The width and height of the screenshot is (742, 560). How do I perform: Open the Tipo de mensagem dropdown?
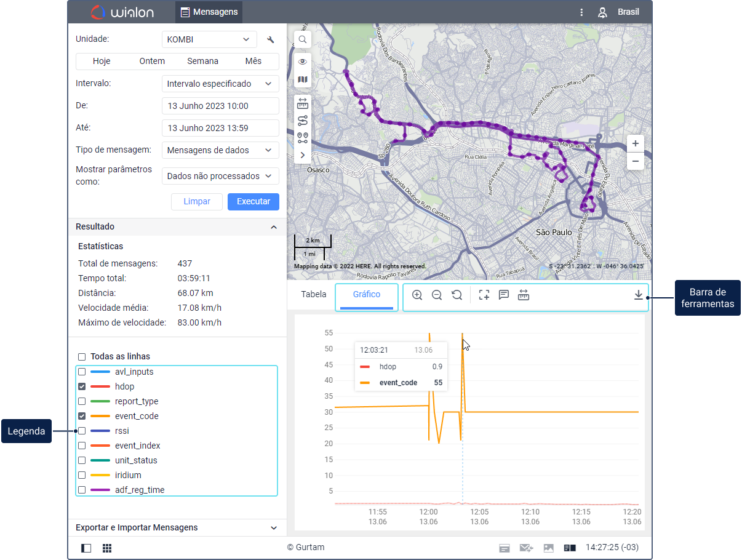tap(220, 150)
